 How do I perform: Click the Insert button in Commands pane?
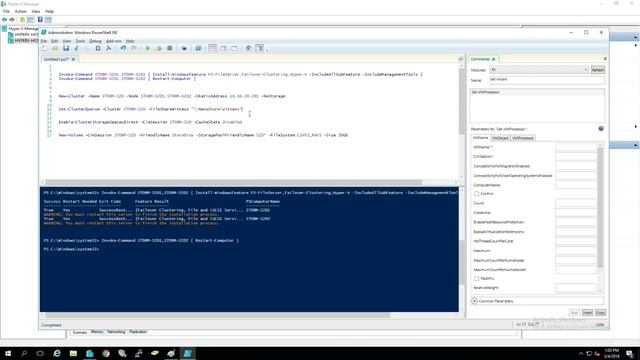click(x=587, y=313)
